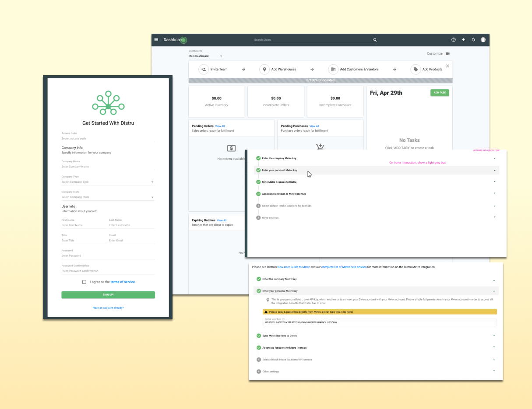Click the plus icon in dashboard header

point(463,40)
